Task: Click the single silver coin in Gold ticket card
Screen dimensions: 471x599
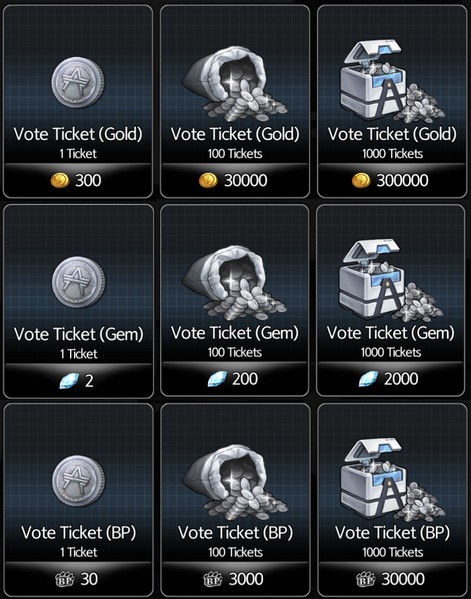Action: [x=78, y=82]
